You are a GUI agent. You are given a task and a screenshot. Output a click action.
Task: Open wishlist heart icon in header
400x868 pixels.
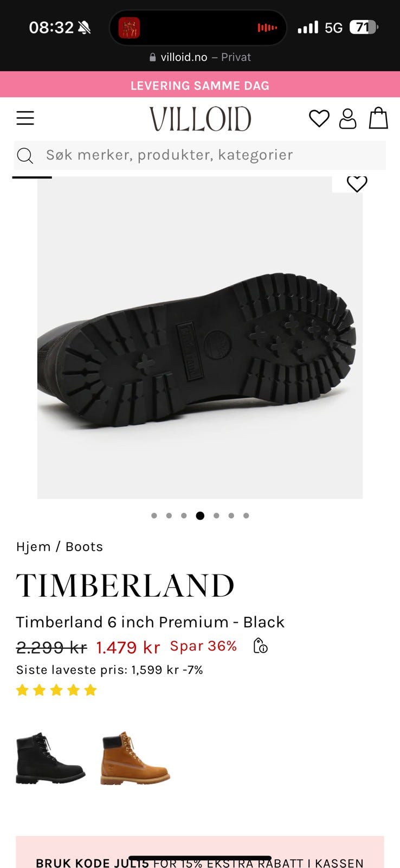coord(319,118)
